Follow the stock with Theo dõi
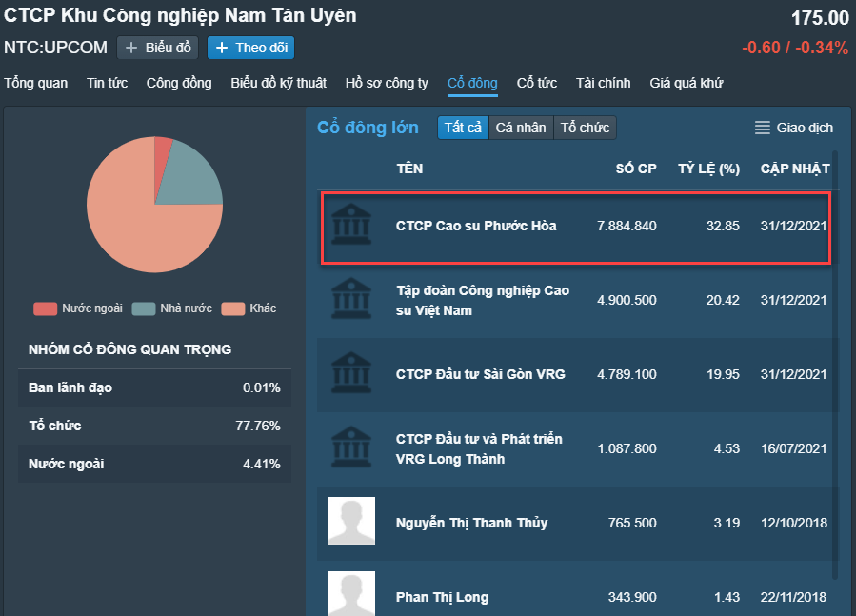Screen dimensions: 856x616 pyautogui.click(x=251, y=48)
